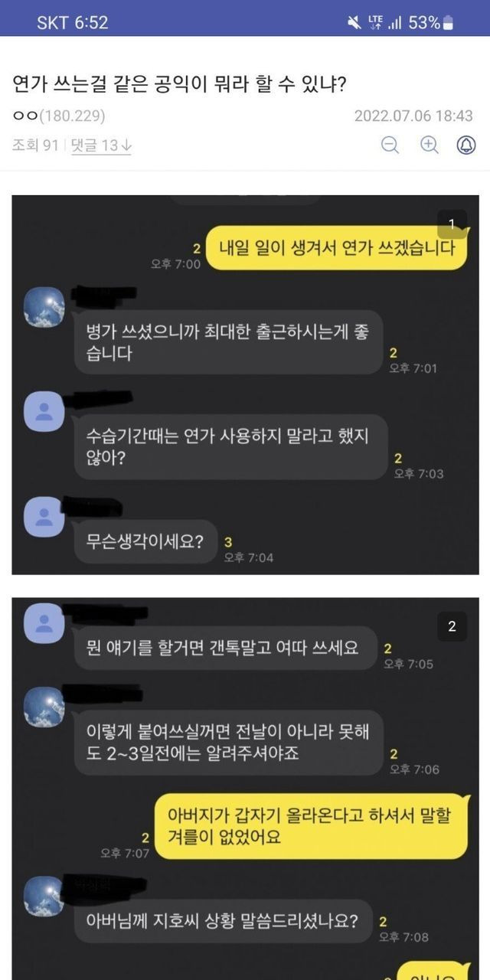The height and width of the screenshot is (980, 490).
Task: Tap the yellow 내일 일이 생겨서 message bubble
Action: (337, 247)
